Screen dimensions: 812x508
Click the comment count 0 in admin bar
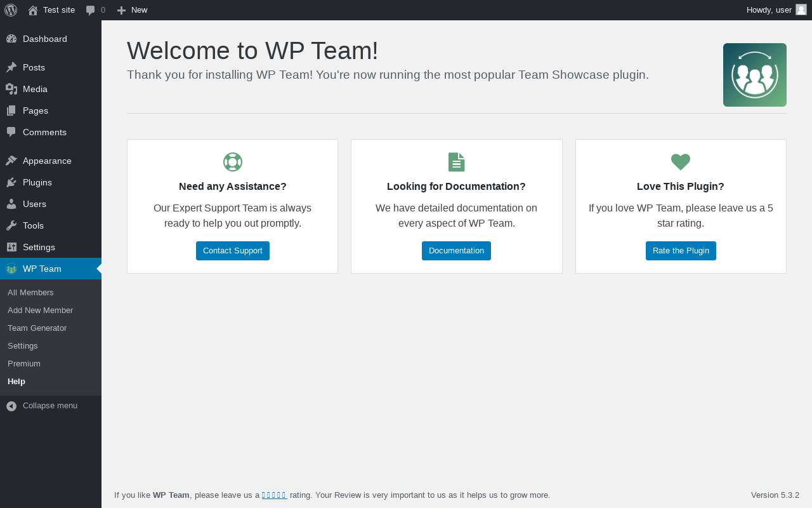pos(103,10)
